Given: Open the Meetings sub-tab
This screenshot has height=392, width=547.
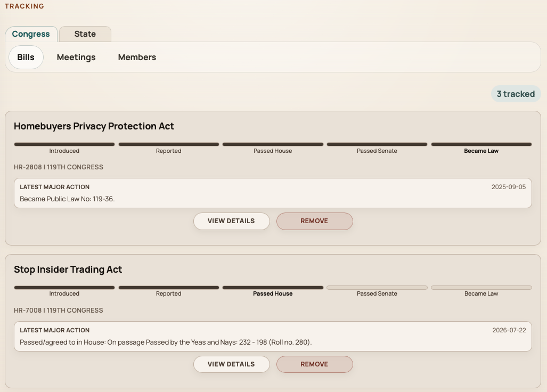Looking at the screenshot, I should 76,57.
